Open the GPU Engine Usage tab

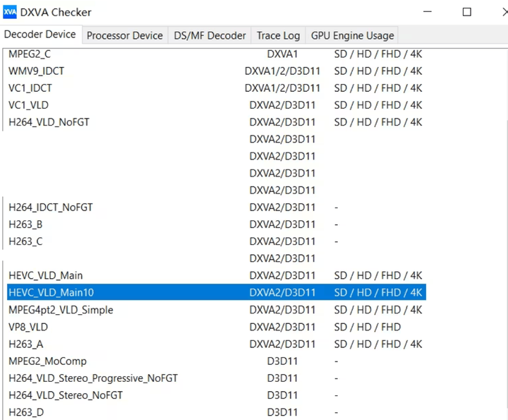pyautogui.click(x=352, y=35)
